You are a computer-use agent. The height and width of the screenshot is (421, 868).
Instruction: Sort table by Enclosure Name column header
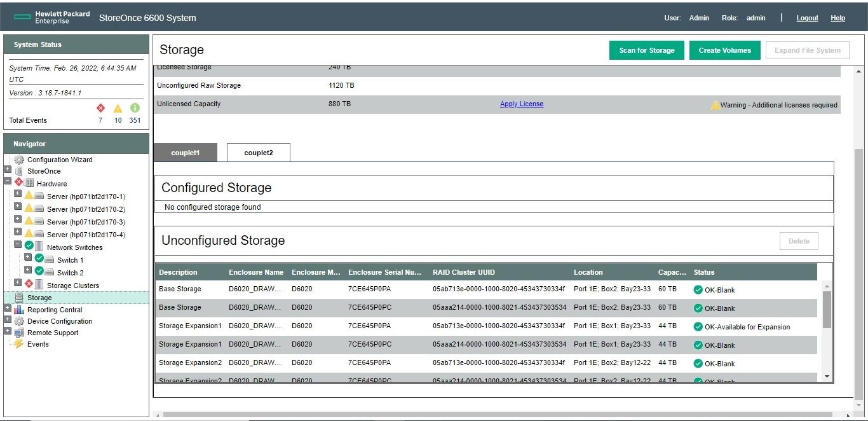tap(256, 272)
